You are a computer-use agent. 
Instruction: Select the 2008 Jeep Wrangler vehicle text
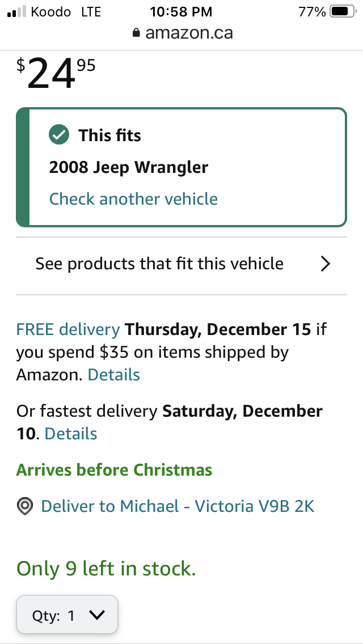point(129,168)
